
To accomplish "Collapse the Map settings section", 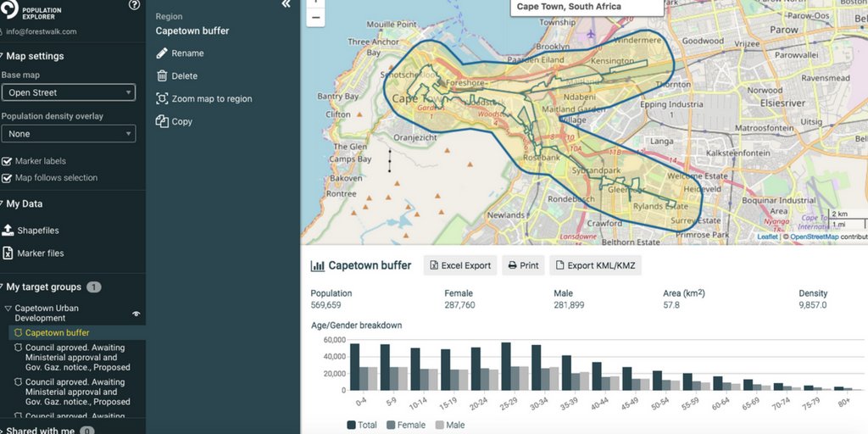I will click(2, 56).
